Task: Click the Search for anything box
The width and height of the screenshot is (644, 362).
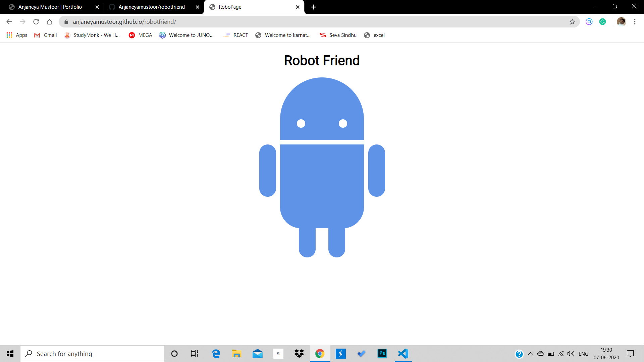Action: point(92,354)
